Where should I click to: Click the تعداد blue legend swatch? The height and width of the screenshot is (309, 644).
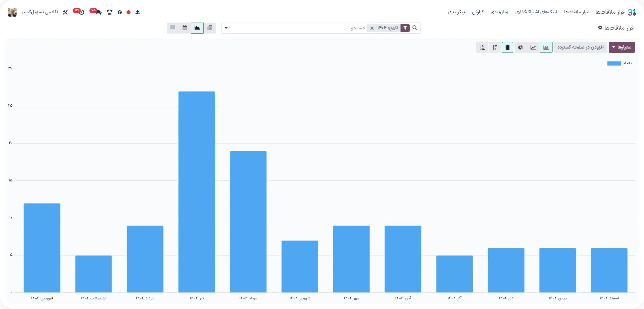(x=614, y=63)
